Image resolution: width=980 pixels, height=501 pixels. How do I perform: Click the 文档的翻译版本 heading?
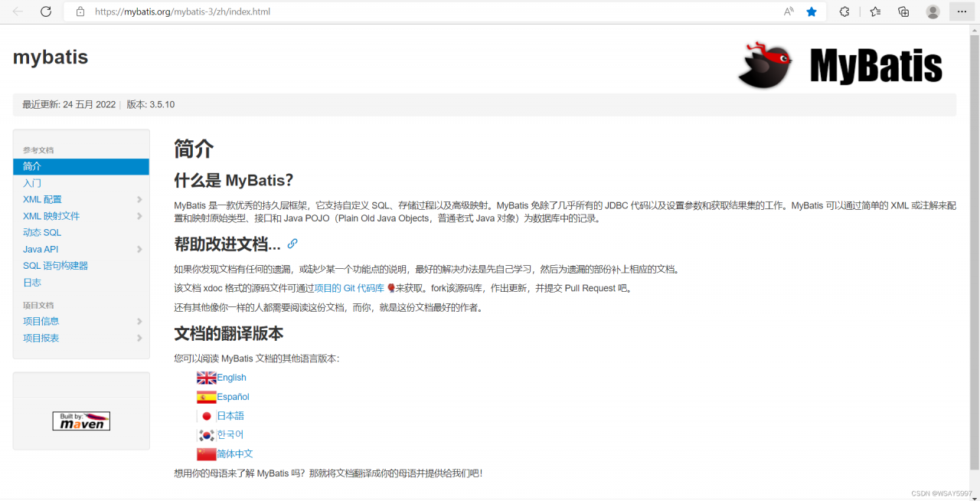coord(228,333)
